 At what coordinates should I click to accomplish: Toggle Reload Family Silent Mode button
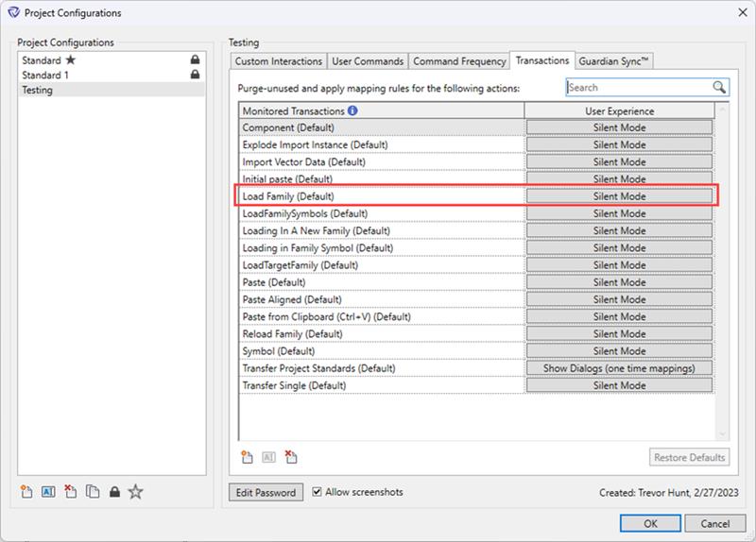pyautogui.click(x=619, y=334)
